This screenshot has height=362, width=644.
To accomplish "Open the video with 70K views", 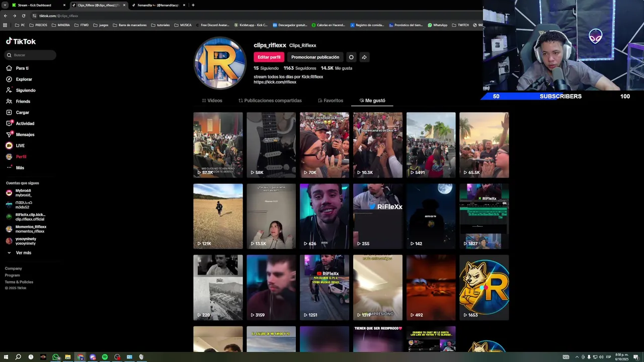I will (x=325, y=145).
